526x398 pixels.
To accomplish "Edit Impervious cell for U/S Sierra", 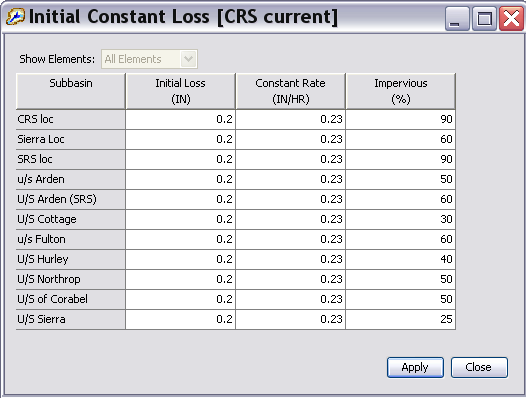I will click(x=401, y=319).
